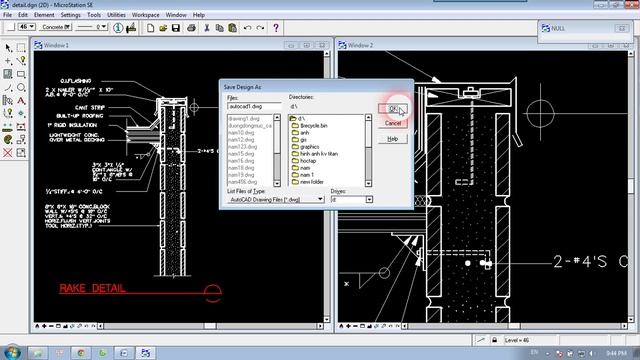This screenshot has width=640, height=360.
Task: Select the Polygons rectangle tool
Action: (21, 74)
